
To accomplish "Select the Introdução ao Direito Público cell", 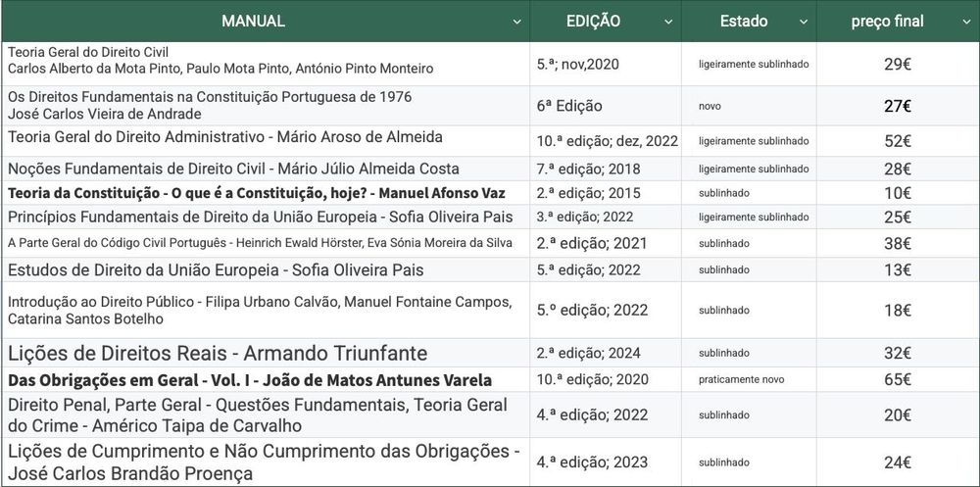I will click(260, 311).
